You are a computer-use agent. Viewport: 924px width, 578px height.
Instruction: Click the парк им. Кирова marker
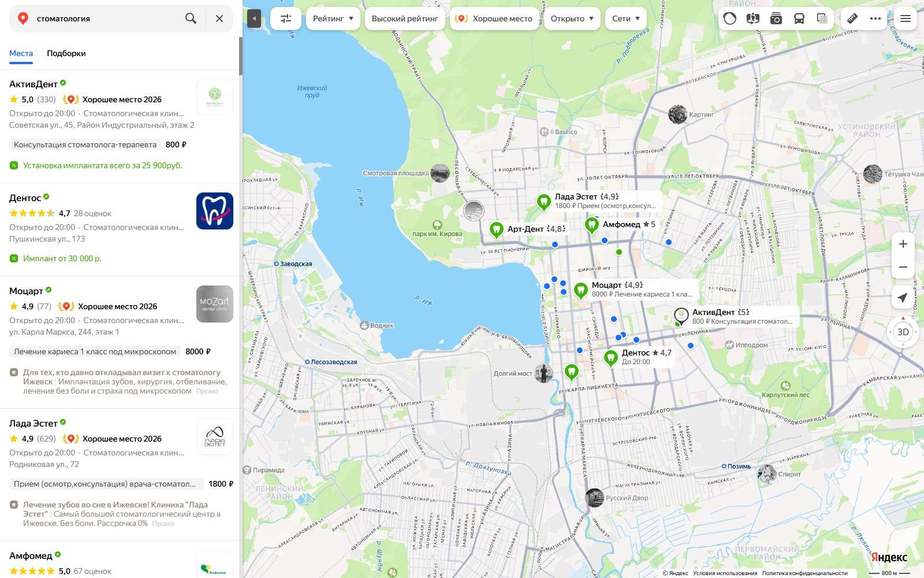pos(437,225)
